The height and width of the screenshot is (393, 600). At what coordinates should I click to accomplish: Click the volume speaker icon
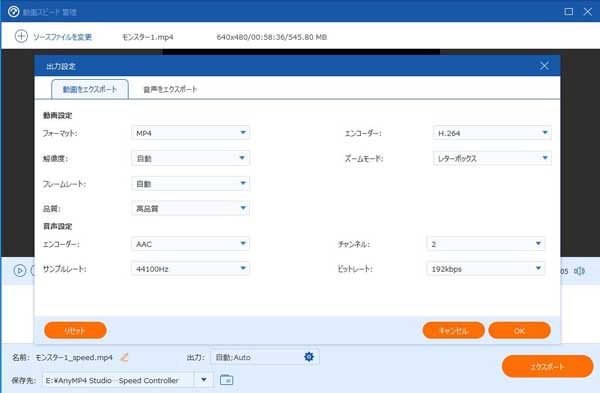pyautogui.click(x=579, y=271)
